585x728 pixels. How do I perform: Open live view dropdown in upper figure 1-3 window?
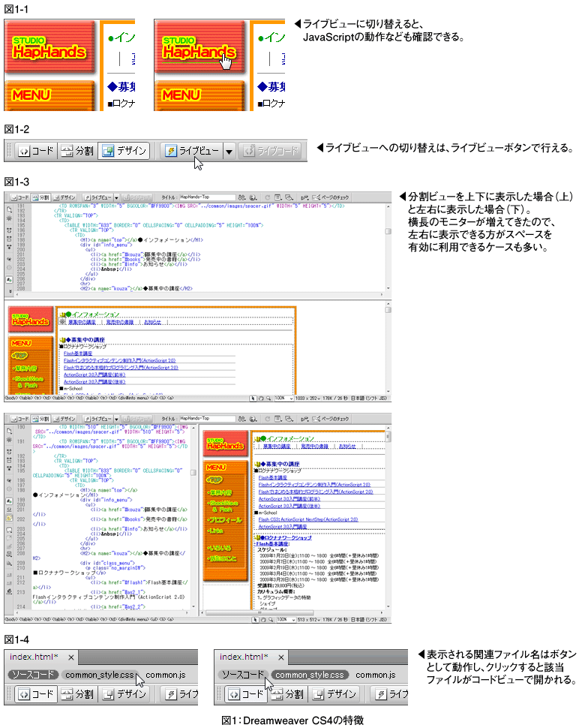(116, 198)
